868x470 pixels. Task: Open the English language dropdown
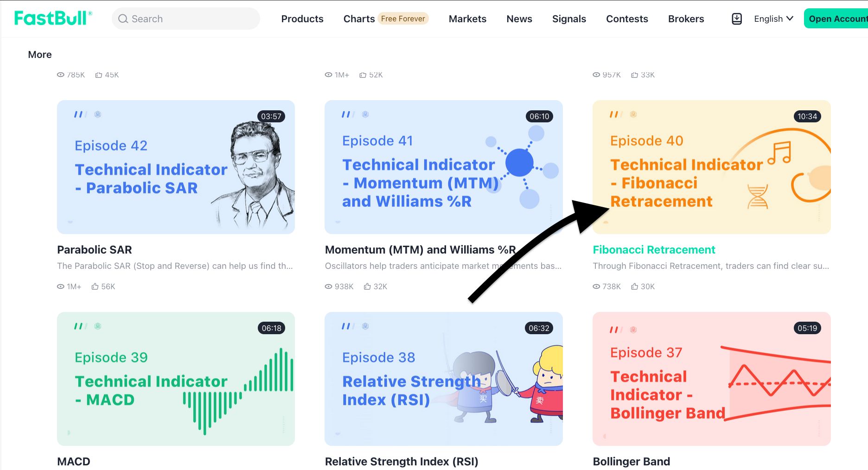(773, 19)
